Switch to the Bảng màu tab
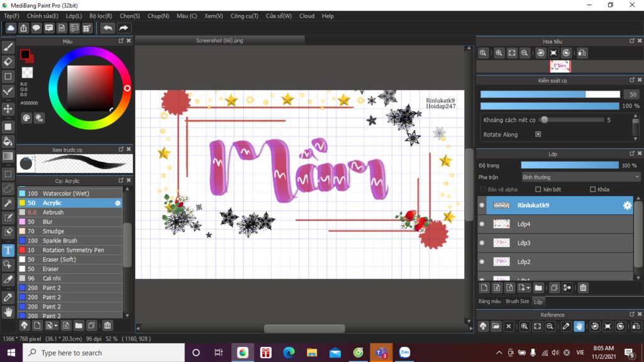This screenshot has height=362, width=644. 489,301
